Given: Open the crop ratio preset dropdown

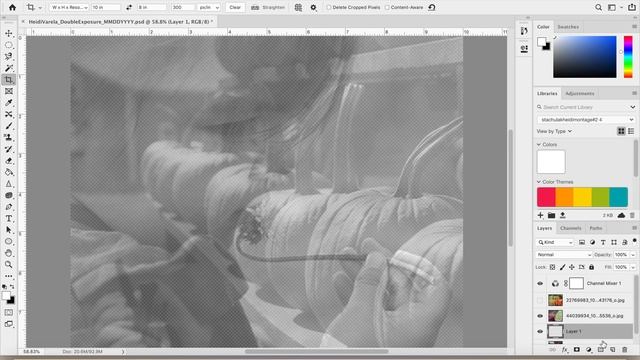Looking at the screenshot, I should pyautogui.click(x=69, y=7).
